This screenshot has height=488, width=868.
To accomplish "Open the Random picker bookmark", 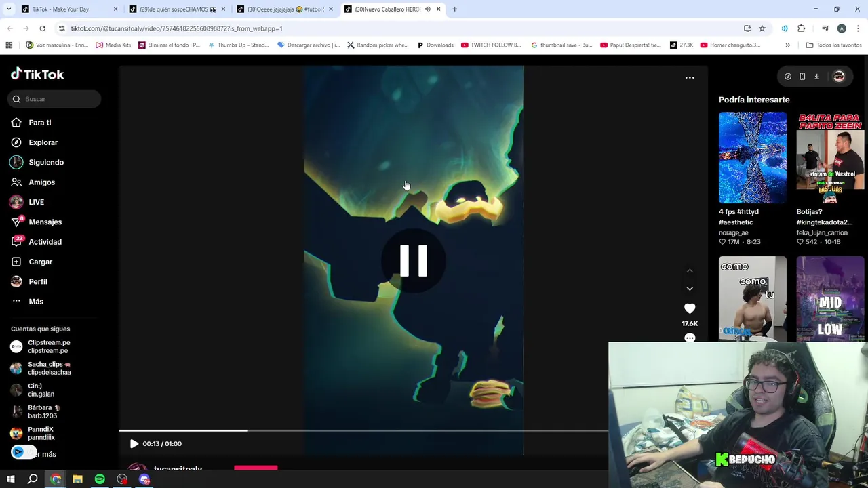I will (378, 45).
